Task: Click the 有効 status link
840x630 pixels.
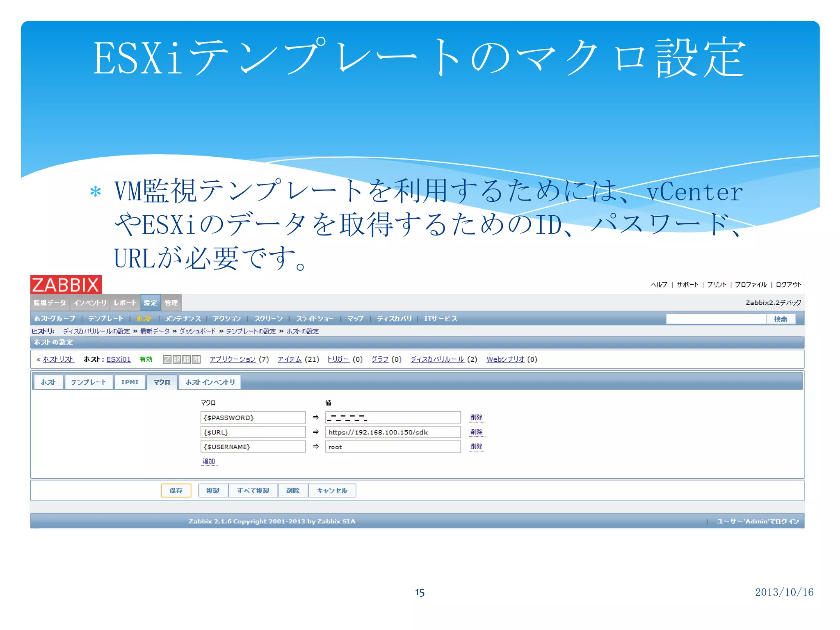Action: [146, 359]
